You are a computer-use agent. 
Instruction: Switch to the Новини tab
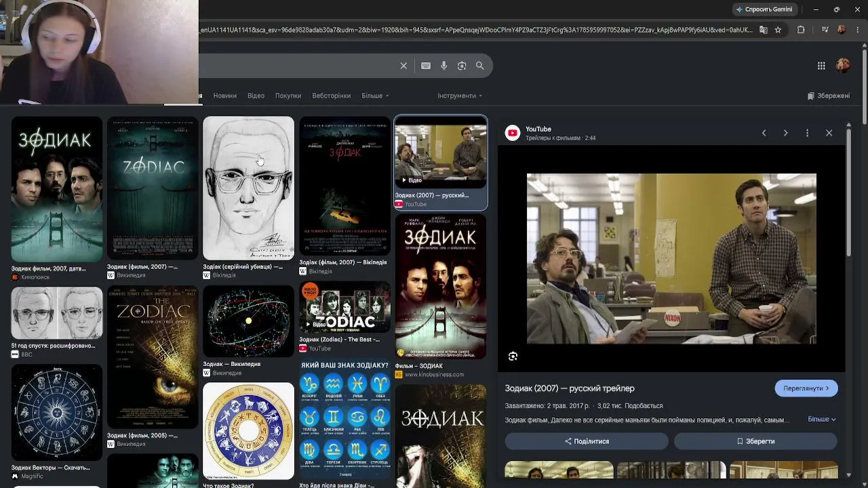(225, 96)
